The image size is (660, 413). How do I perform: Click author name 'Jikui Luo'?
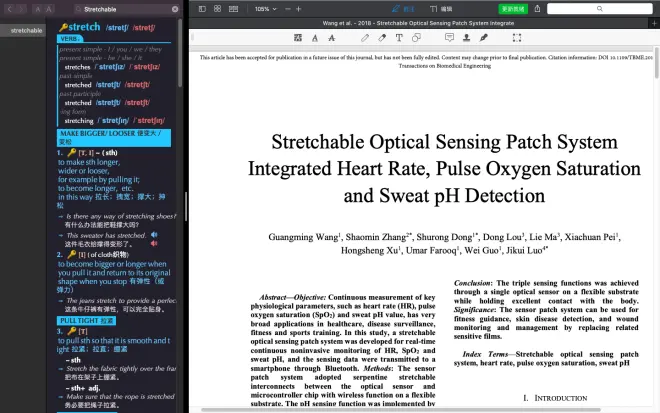point(524,250)
